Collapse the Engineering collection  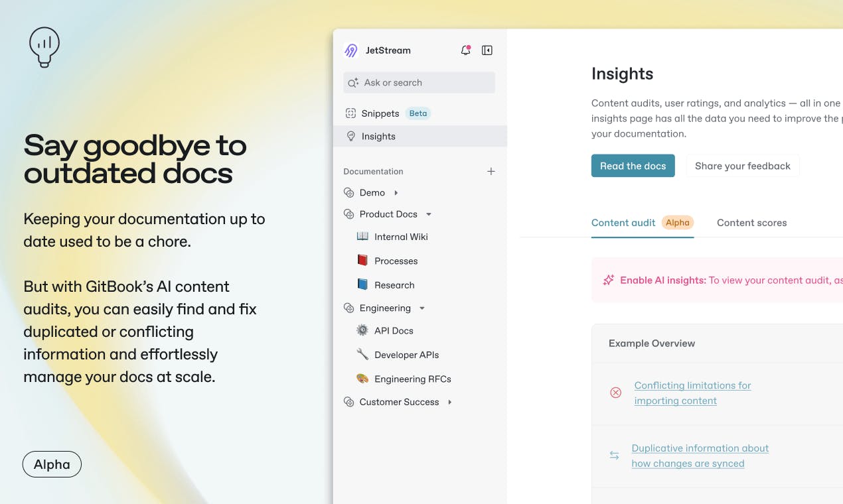pyautogui.click(x=422, y=308)
